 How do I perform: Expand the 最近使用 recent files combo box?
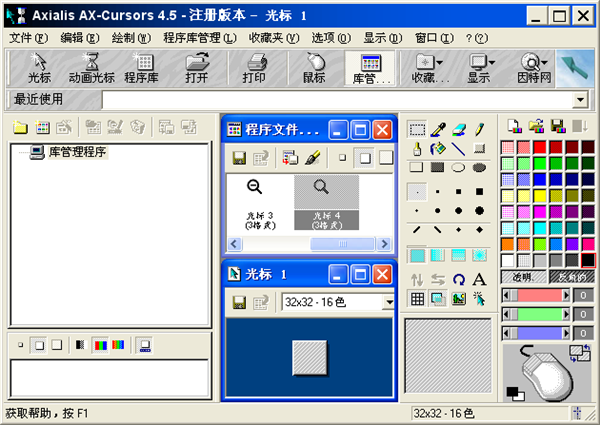580,99
